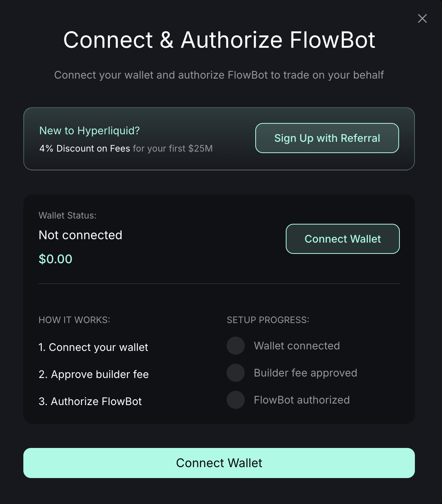Select the "Wallet connected" progress label
The width and height of the screenshot is (442, 504).
tap(297, 346)
